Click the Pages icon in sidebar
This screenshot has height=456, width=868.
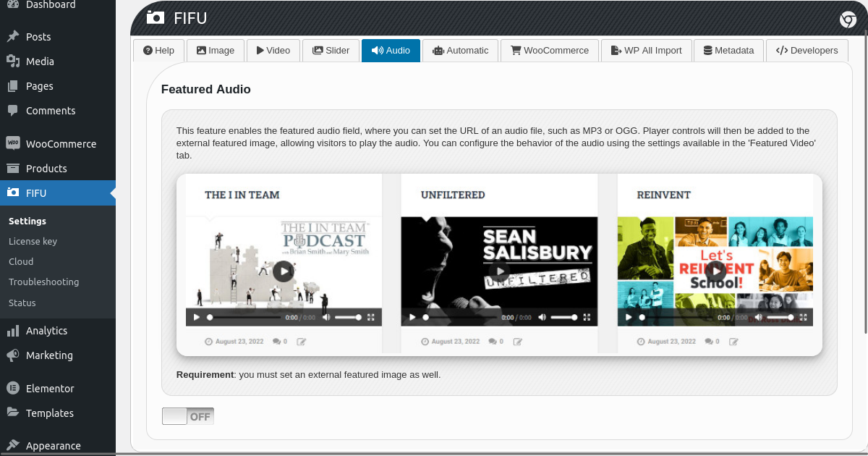(x=13, y=86)
